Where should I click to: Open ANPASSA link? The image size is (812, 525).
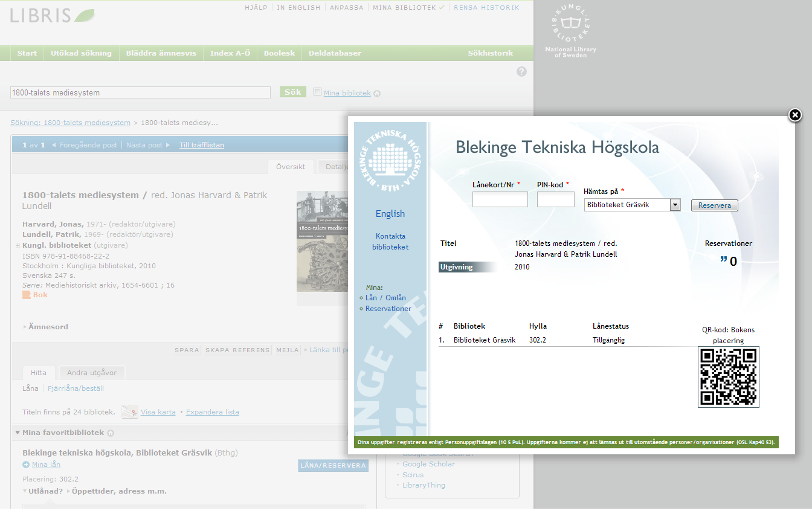(x=346, y=8)
